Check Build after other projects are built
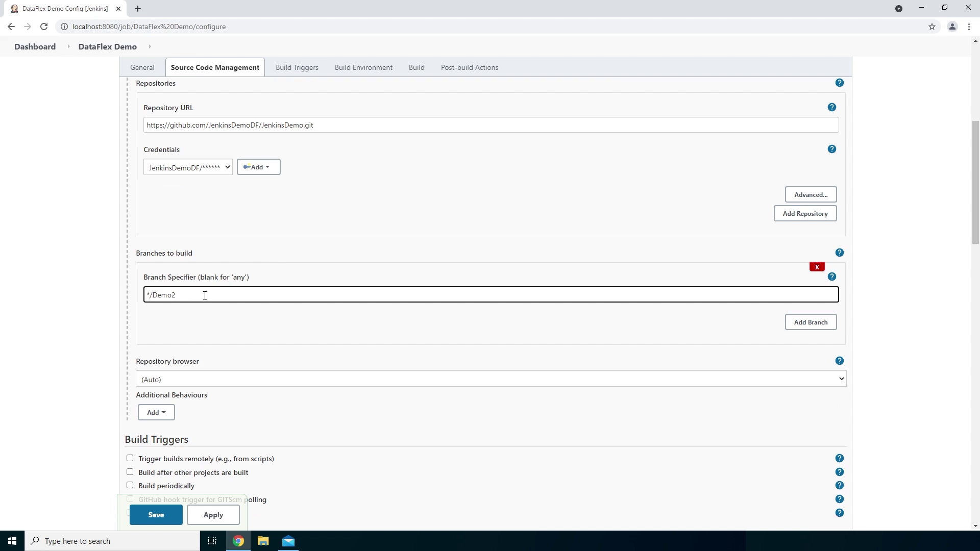This screenshot has height=551, width=980. pyautogui.click(x=130, y=472)
